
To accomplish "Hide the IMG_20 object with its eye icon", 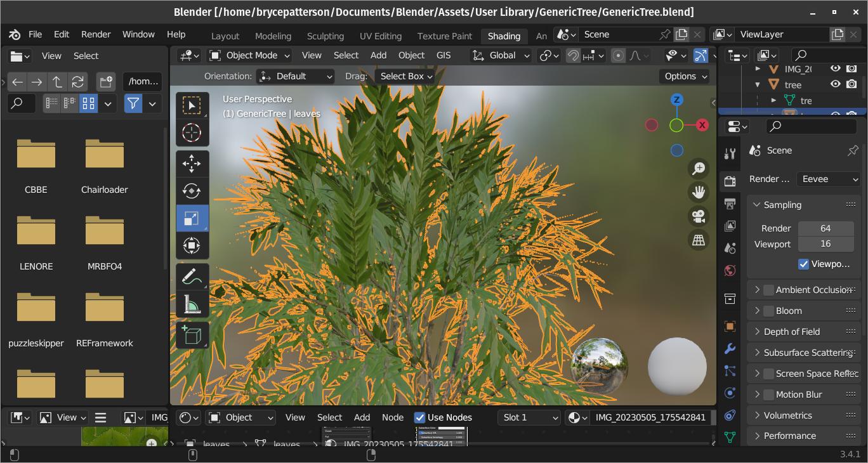I will click(x=836, y=68).
